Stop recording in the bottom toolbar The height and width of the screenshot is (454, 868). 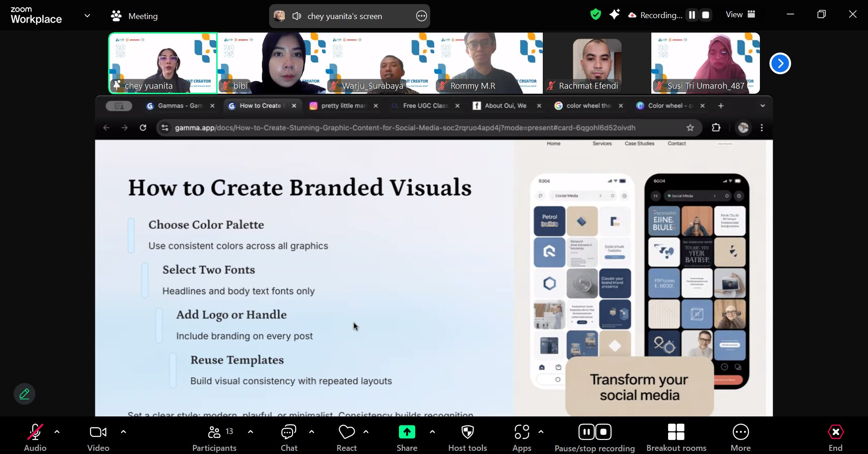(603, 432)
